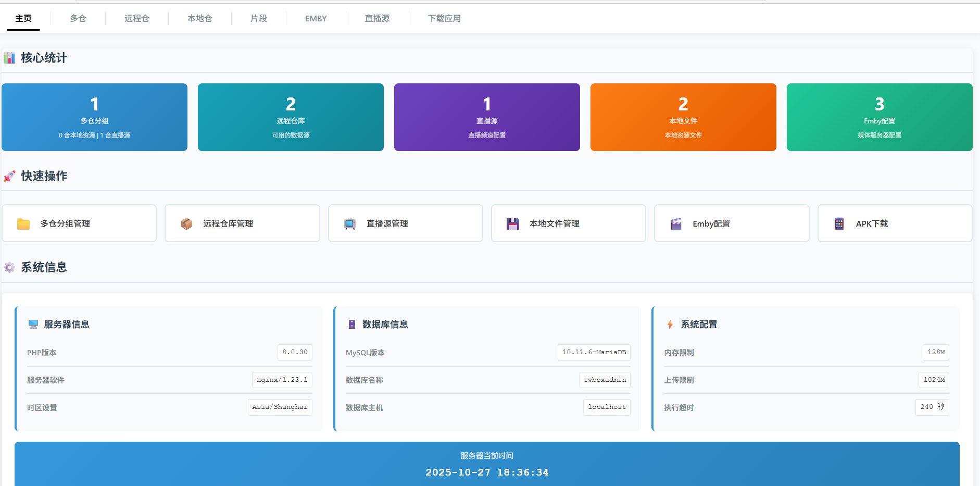Viewport: 980px width, 486px height.
Task: Click the gear icon beside 系统信息
Action: coord(9,268)
